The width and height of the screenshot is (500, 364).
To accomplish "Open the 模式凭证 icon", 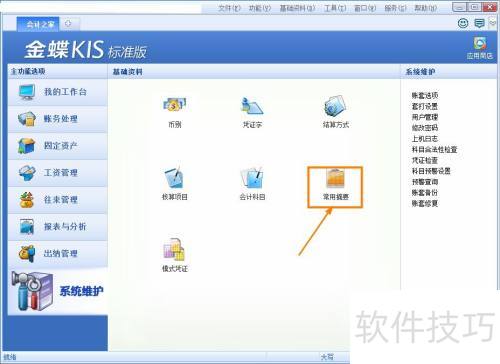I will tap(175, 256).
